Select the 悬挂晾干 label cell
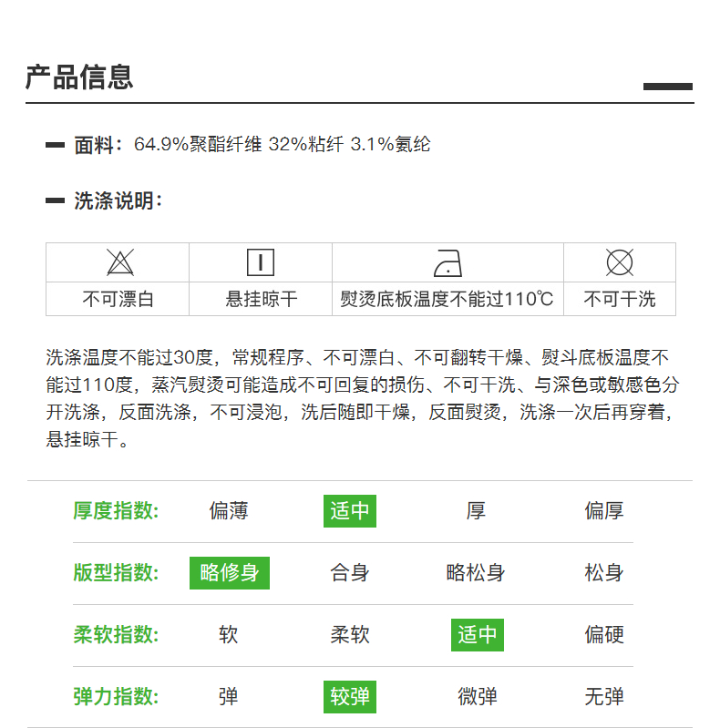 261,299
